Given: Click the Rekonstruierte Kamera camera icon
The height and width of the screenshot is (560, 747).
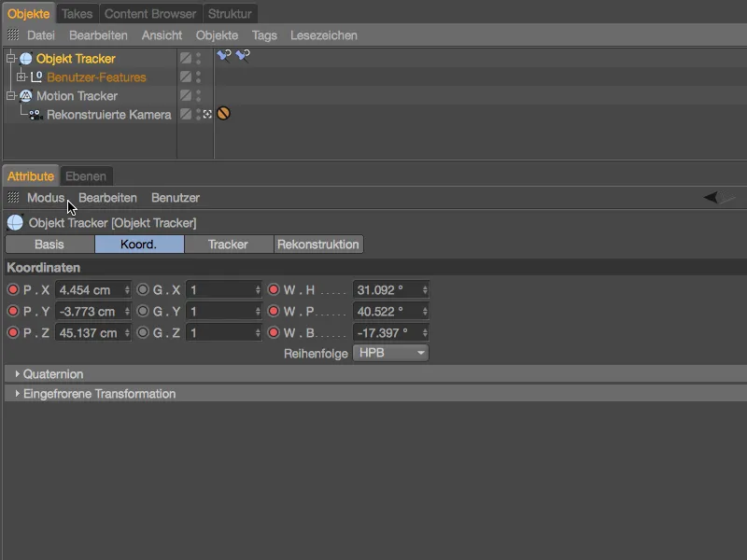Looking at the screenshot, I should pos(35,115).
